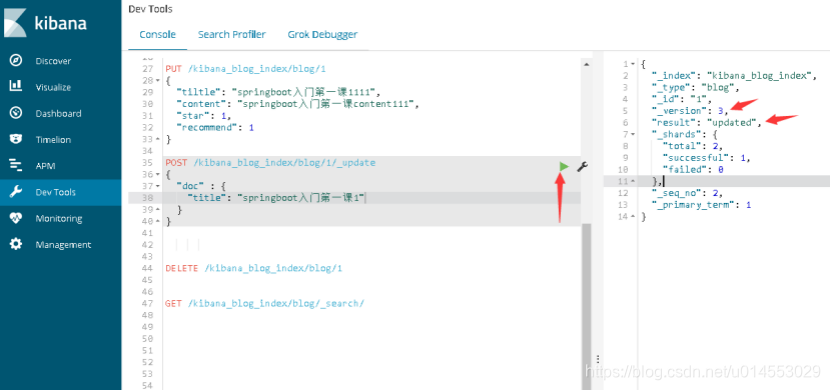This screenshot has height=390, width=830.
Task: Go to Dashboard page
Action: [x=58, y=113]
